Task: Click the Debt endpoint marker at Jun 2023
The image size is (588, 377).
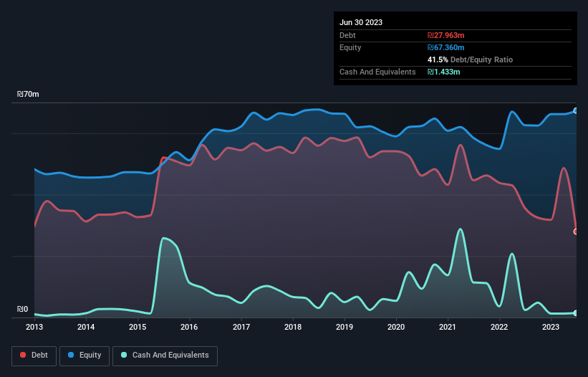Action: point(576,232)
